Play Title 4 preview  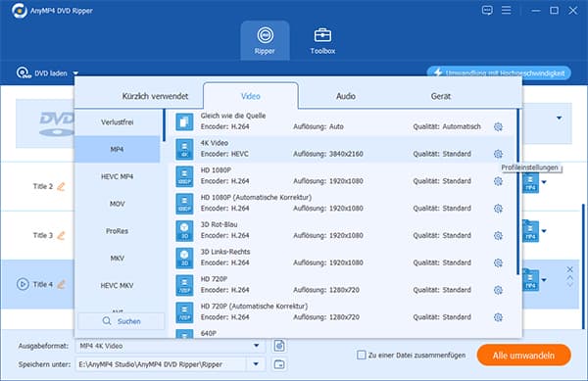23,284
